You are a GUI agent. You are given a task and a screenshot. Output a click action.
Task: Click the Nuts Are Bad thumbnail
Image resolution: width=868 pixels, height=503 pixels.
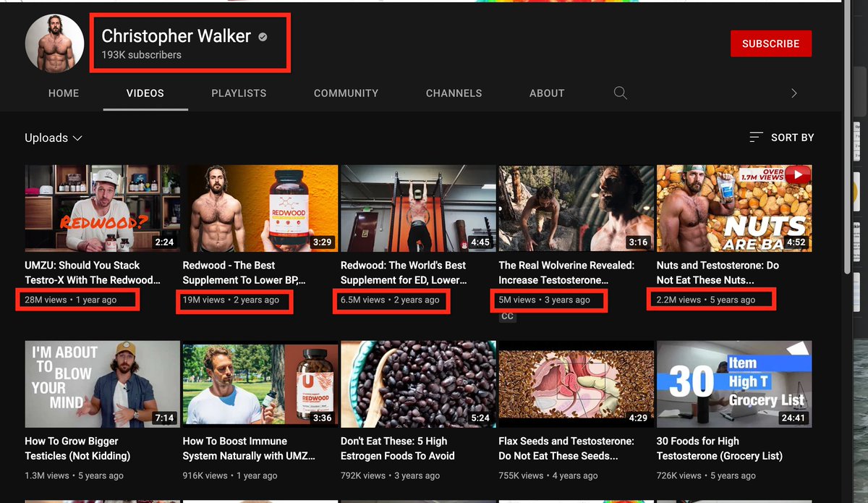point(734,208)
